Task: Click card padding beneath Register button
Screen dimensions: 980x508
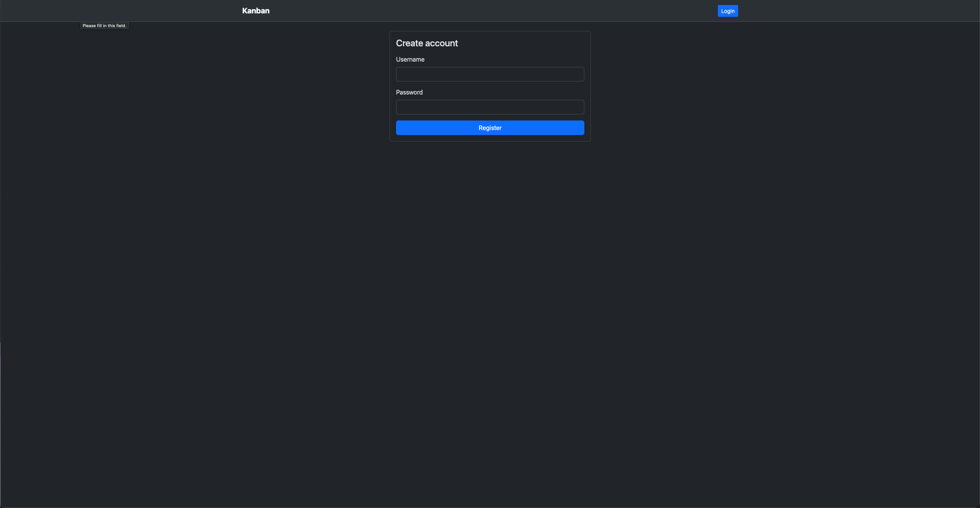Action: 490,138
